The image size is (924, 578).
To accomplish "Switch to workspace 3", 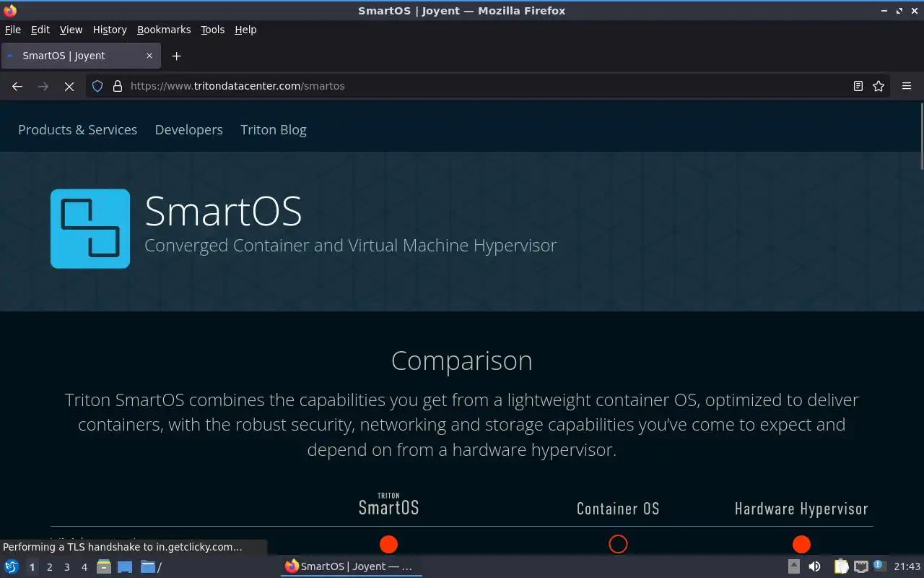I will 66,567.
